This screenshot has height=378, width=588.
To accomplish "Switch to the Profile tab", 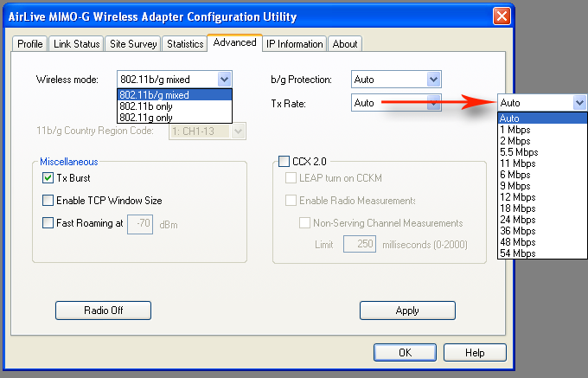I will [29, 44].
